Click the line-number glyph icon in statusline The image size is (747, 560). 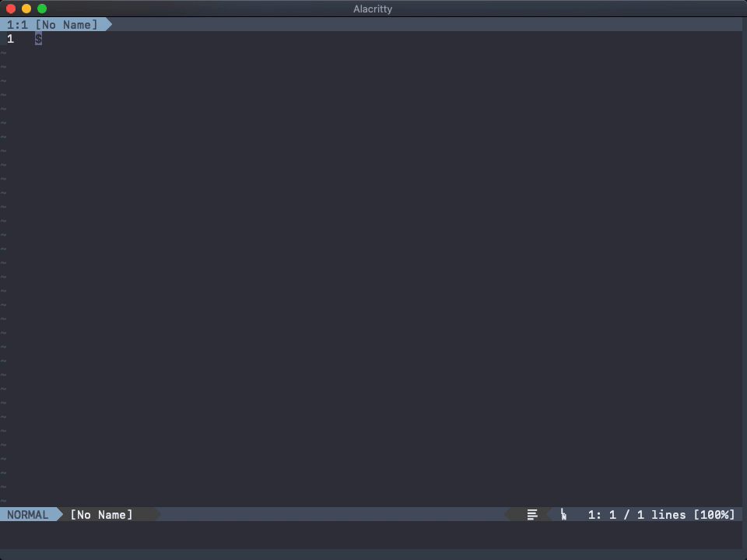[x=563, y=515]
